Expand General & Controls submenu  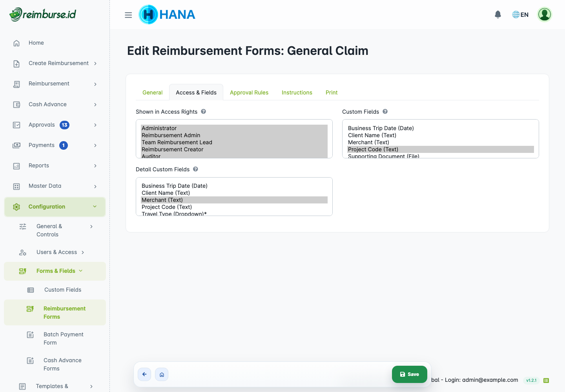[x=91, y=226]
